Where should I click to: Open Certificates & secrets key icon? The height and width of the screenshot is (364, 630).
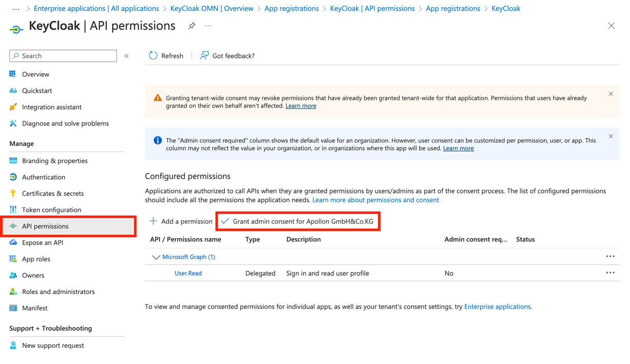13,194
